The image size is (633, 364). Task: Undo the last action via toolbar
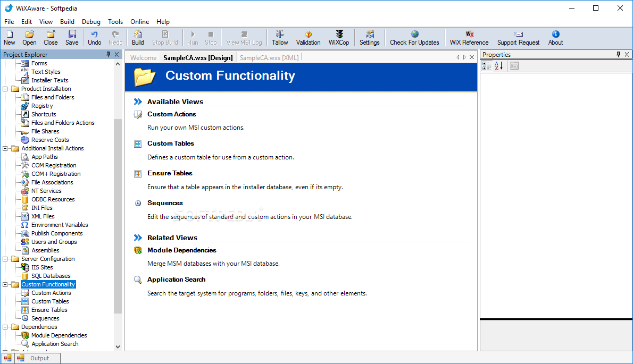[95, 38]
